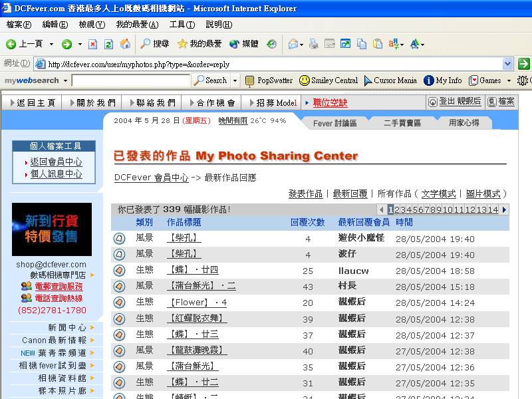Click the Paste clipboard icon
The height and width of the screenshot is (399, 532).
click(378, 44)
